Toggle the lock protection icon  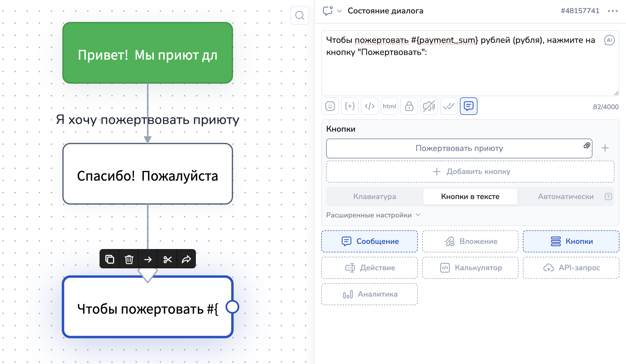[x=409, y=106]
